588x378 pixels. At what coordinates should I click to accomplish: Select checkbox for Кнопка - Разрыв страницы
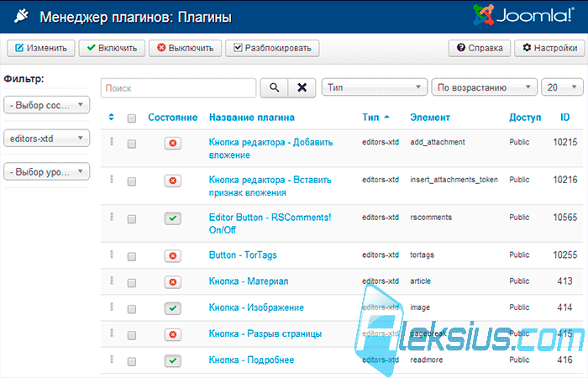click(x=132, y=335)
